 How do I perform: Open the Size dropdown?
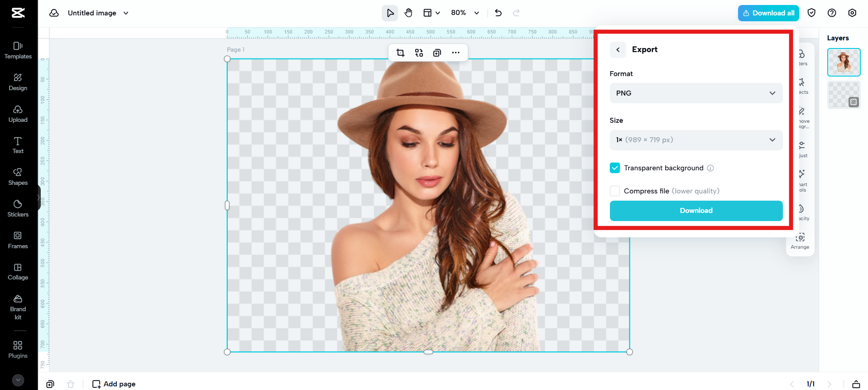point(696,140)
